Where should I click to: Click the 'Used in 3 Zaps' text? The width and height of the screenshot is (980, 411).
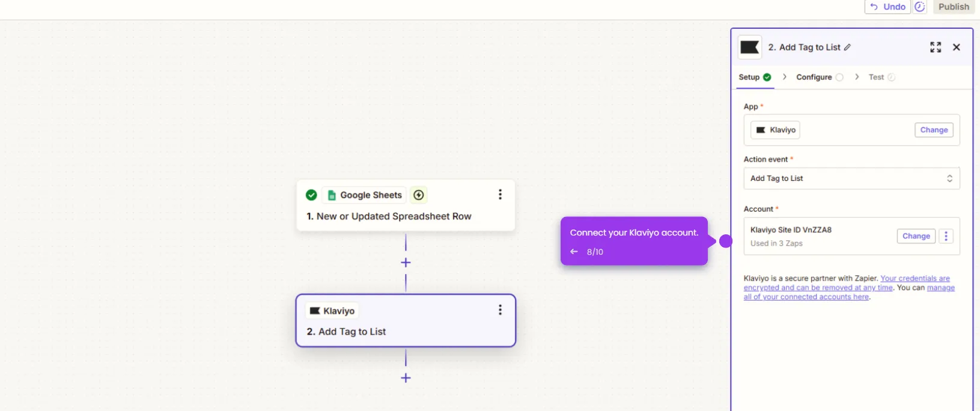pyautogui.click(x=776, y=243)
